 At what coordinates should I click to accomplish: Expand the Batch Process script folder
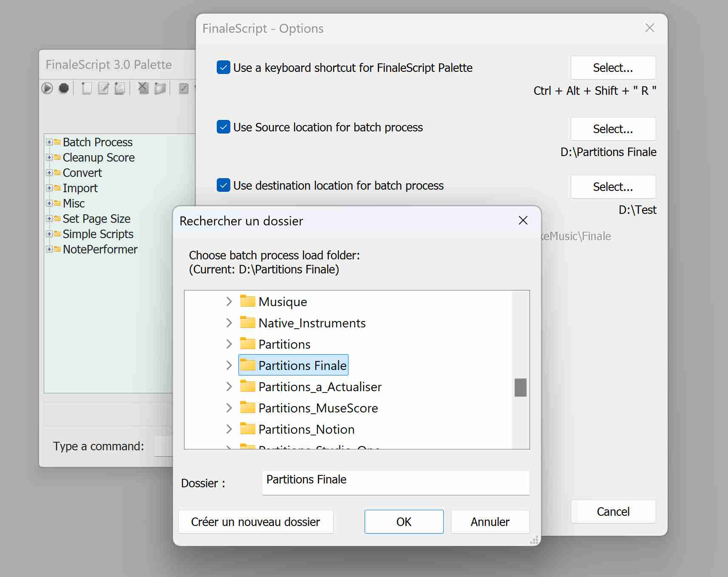(x=49, y=142)
